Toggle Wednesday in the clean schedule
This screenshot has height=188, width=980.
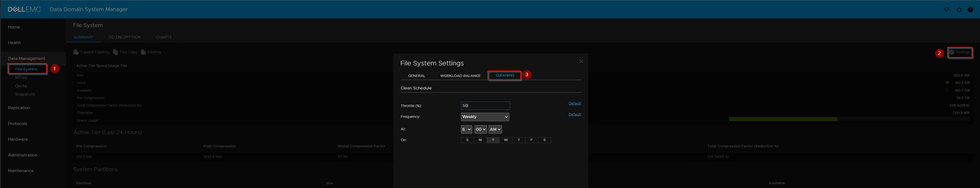[x=505, y=140]
